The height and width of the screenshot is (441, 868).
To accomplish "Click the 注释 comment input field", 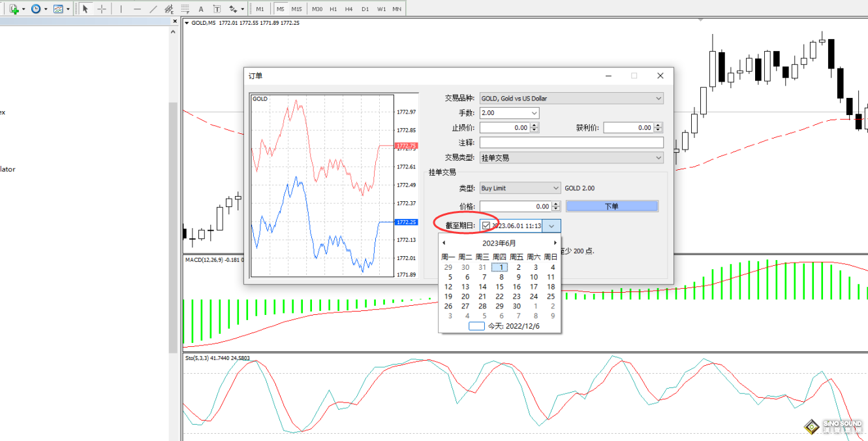I will (x=571, y=142).
